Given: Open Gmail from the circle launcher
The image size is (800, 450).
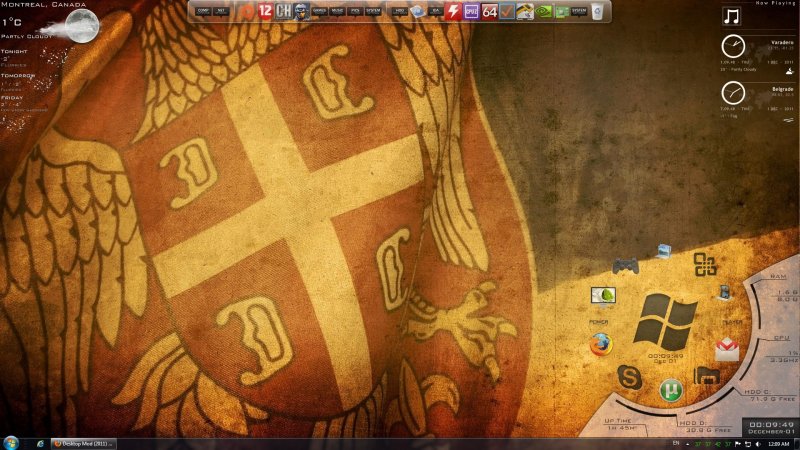Looking at the screenshot, I should pyautogui.click(x=727, y=349).
